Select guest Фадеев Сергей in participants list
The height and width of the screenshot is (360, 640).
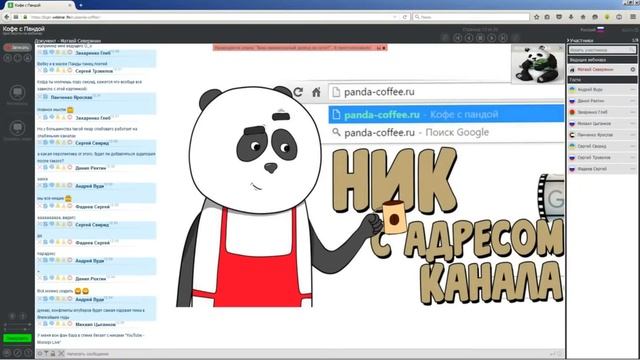[x=602, y=169]
